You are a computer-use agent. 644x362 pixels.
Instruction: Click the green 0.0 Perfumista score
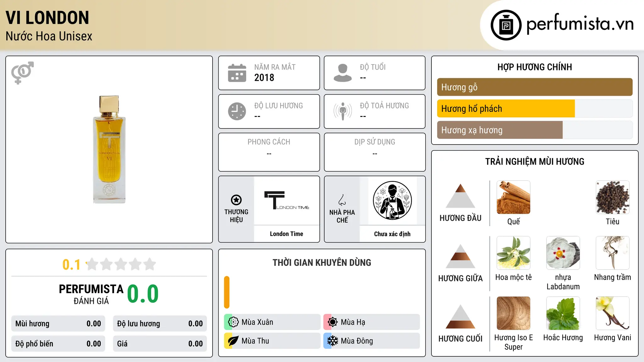[143, 294]
